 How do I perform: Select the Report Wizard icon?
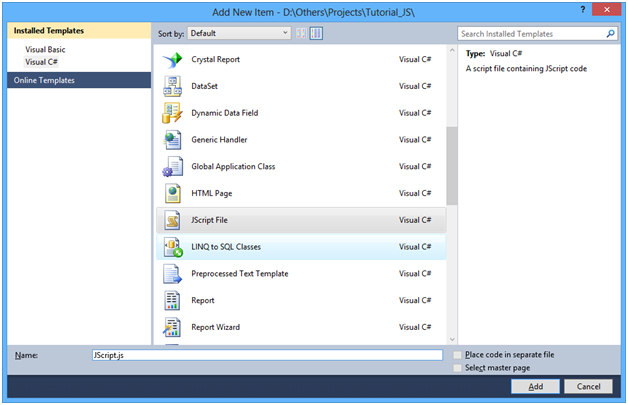pyautogui.click(x=173, y=327)
